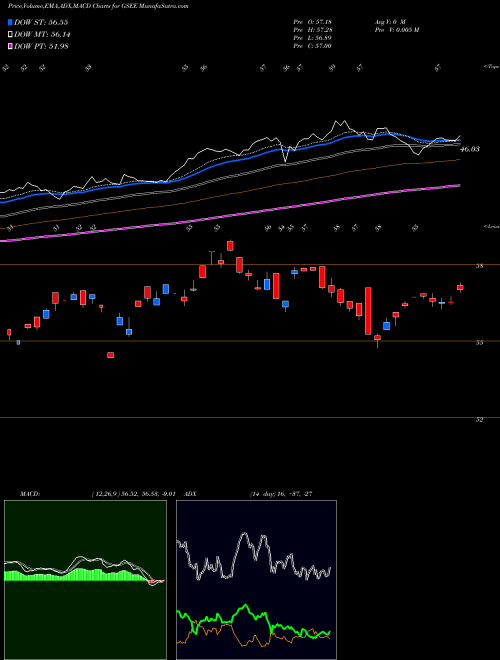
Task: Click the 'Pre O: 57.18' open value
Action: pos(312,22)
